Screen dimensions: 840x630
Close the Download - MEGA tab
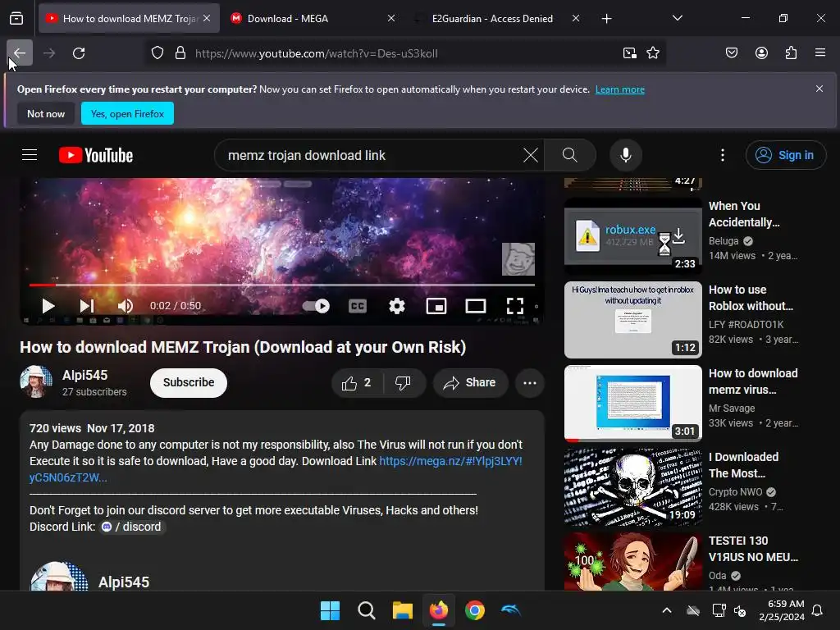[x=391, y=18]
